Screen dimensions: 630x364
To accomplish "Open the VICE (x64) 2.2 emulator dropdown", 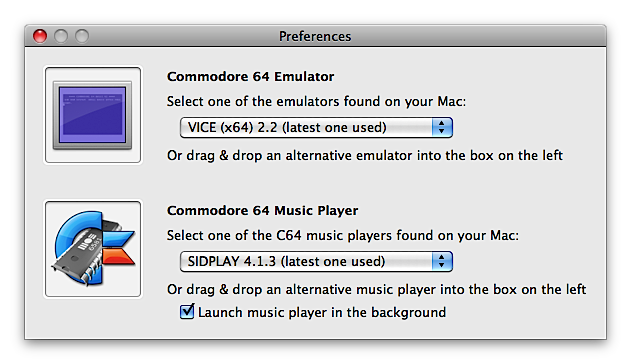I will click(316, 128).
